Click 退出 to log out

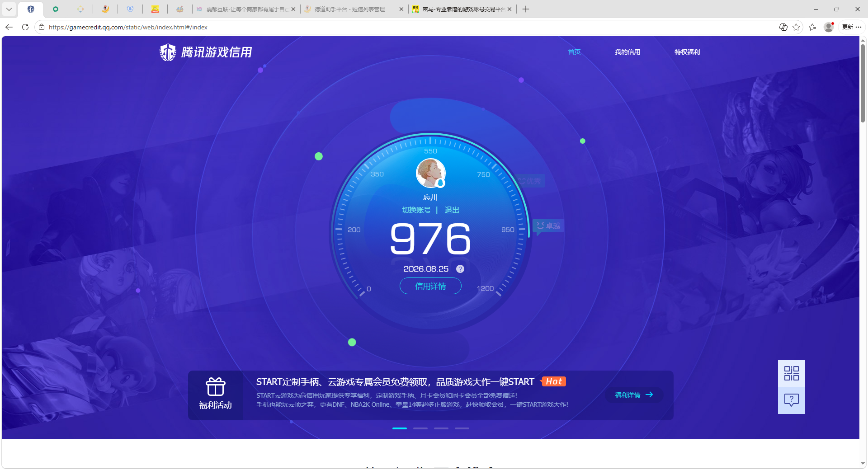452,210
